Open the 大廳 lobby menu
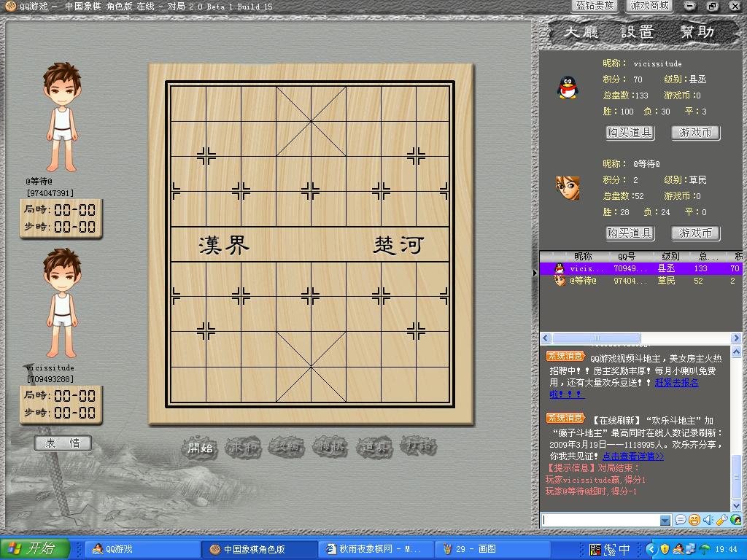Viewport: 747px width, 560px height. 580,32
